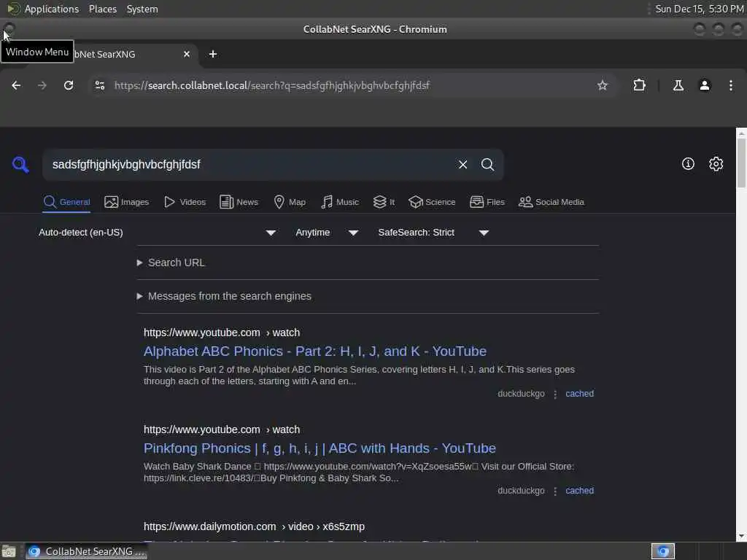Switch to the News search tab
The image size is (747, 560).
point(239,202)
